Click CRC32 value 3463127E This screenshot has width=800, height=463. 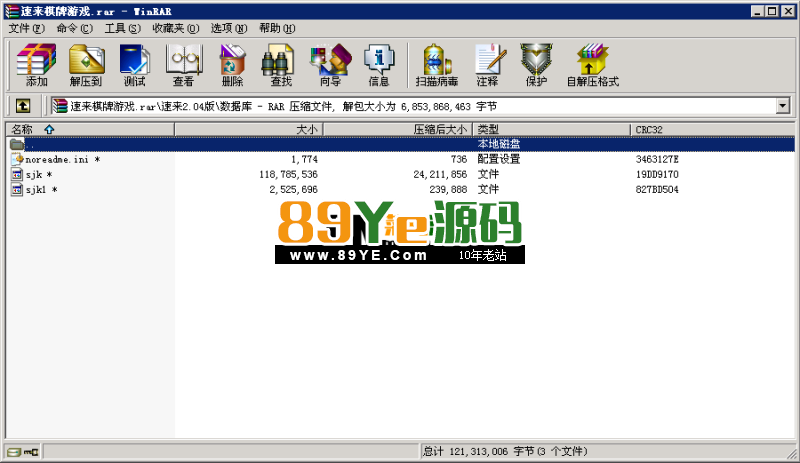coord(657,159)
